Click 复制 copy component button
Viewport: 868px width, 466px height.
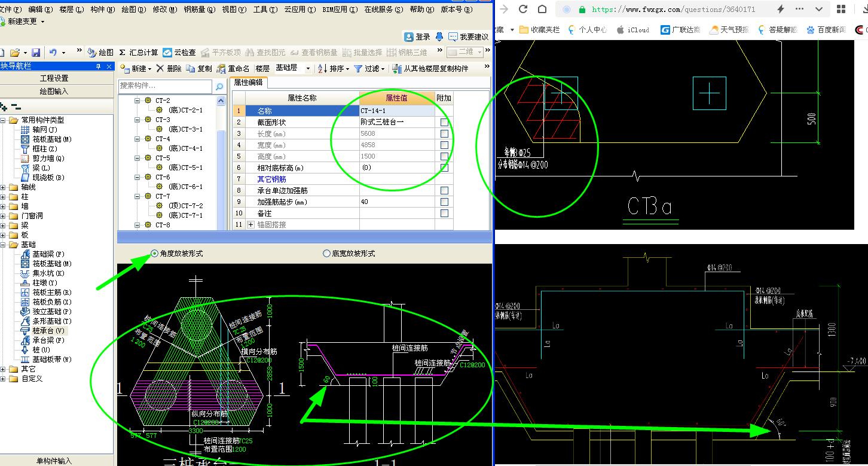click(199, 69)
